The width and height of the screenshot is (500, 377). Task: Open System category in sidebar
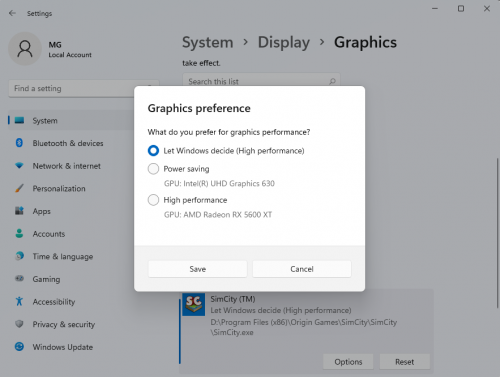(71, 121)
